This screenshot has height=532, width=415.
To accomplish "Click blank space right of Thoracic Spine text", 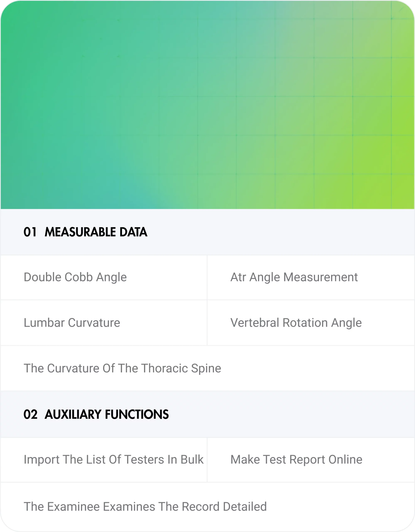I will 317,368.
